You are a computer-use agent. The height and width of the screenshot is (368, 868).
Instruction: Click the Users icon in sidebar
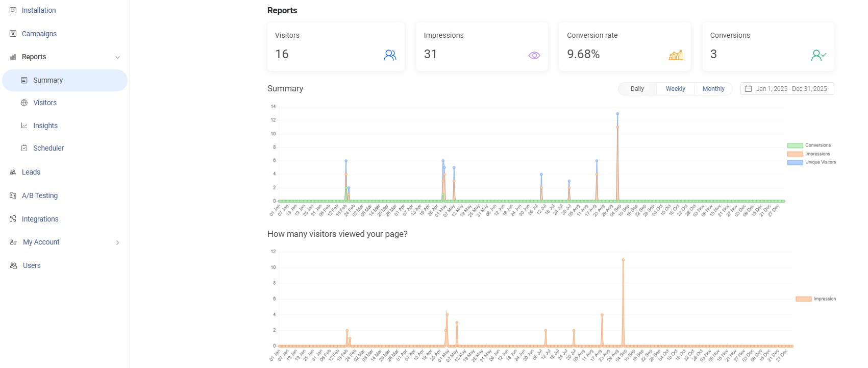(14, 265)
